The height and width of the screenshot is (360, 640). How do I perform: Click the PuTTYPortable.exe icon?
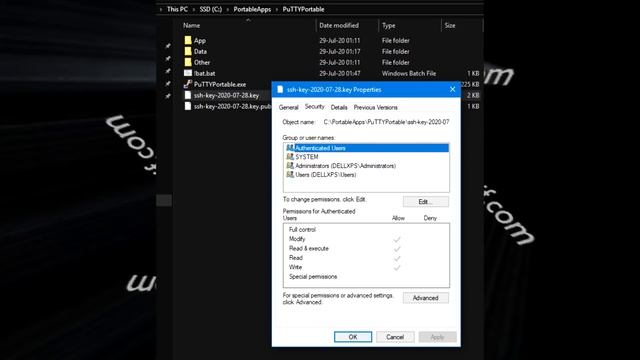188,84
